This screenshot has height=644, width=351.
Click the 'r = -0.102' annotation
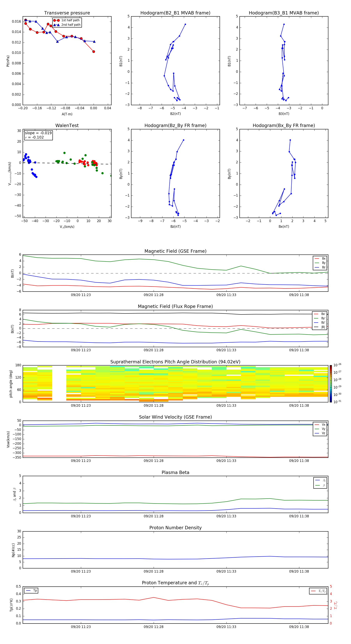pyautogui.click(x=35, y=137)
